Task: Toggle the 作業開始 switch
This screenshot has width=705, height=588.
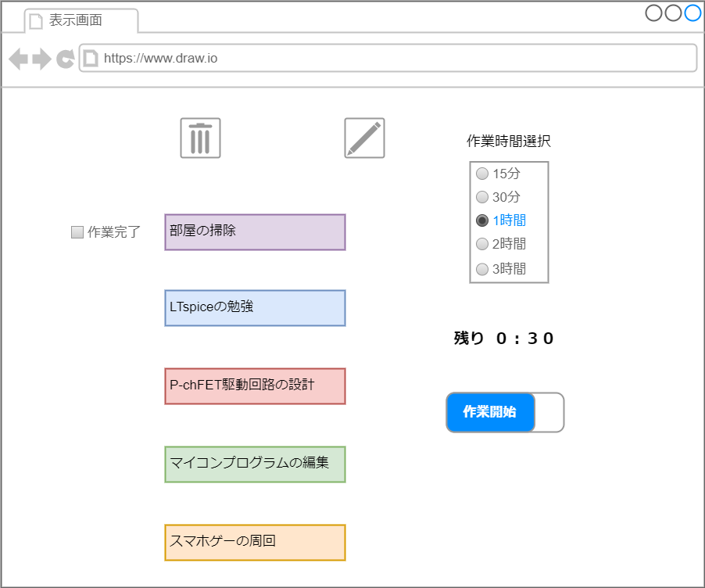Action: [x=505, y=412]
